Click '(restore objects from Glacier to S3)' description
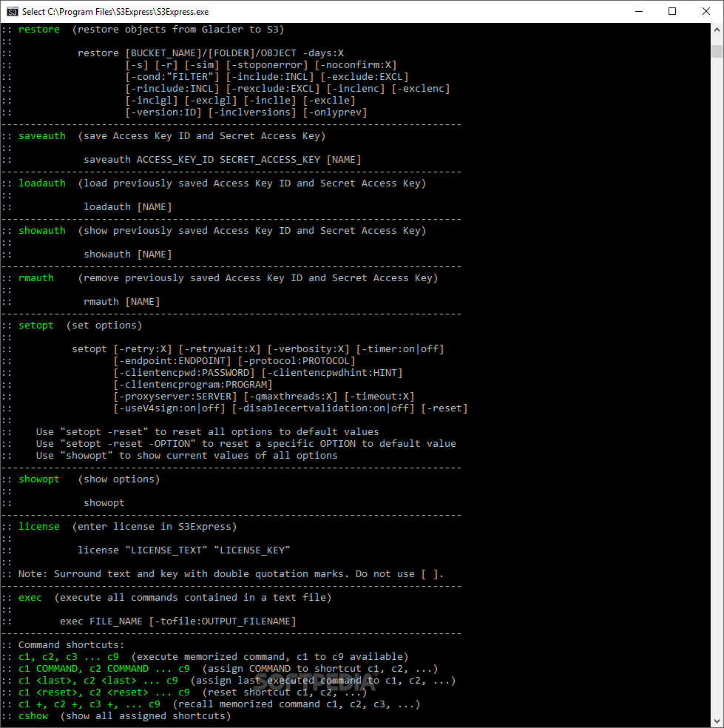 point(178,30)
